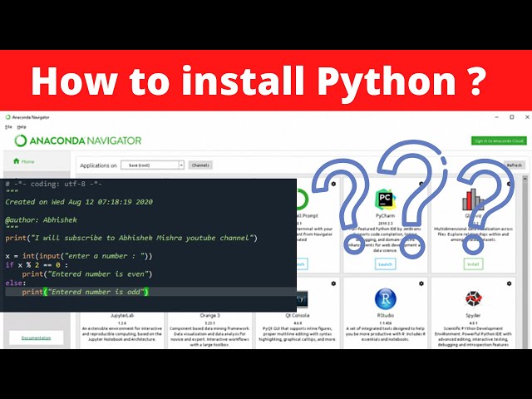532x399 pixels.
Task: Select the Spyder name label
Action: (x=473, y=316)
